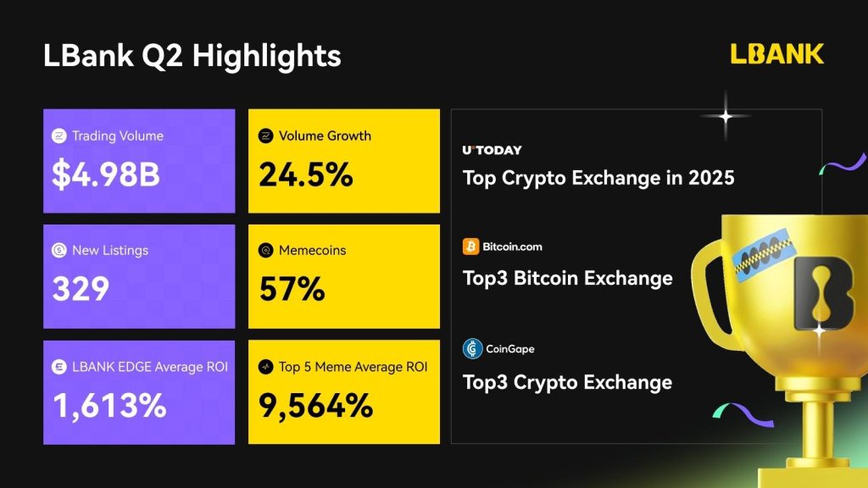Click the 329 new listings number

[81, 289]
